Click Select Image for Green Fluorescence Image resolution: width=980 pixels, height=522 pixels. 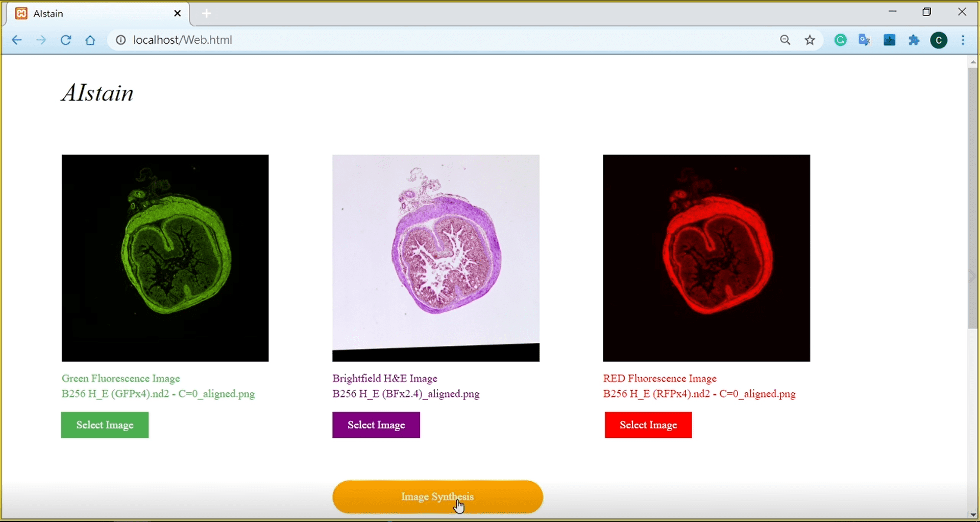(x=104, y=425)
